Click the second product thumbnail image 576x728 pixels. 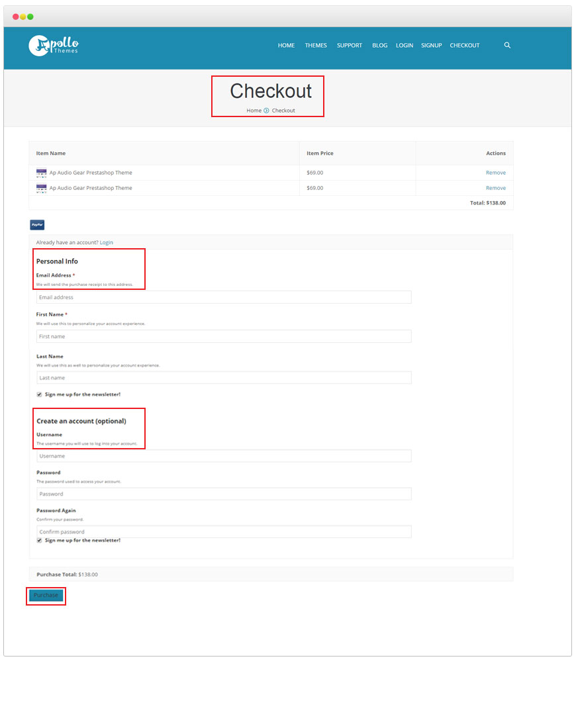click(42, 188)
